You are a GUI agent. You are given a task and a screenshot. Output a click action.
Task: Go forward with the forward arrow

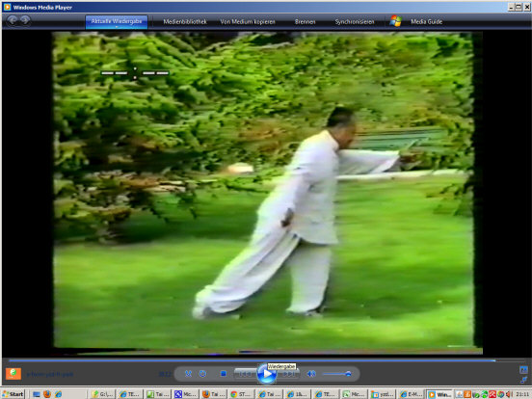(x=25, y=20)
